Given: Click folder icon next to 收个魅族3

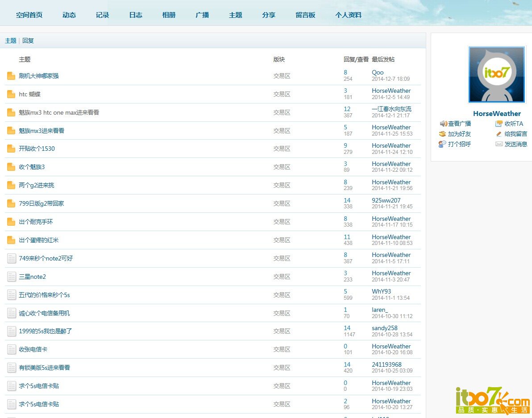Looking at the screenshot, I should (11, 167).
